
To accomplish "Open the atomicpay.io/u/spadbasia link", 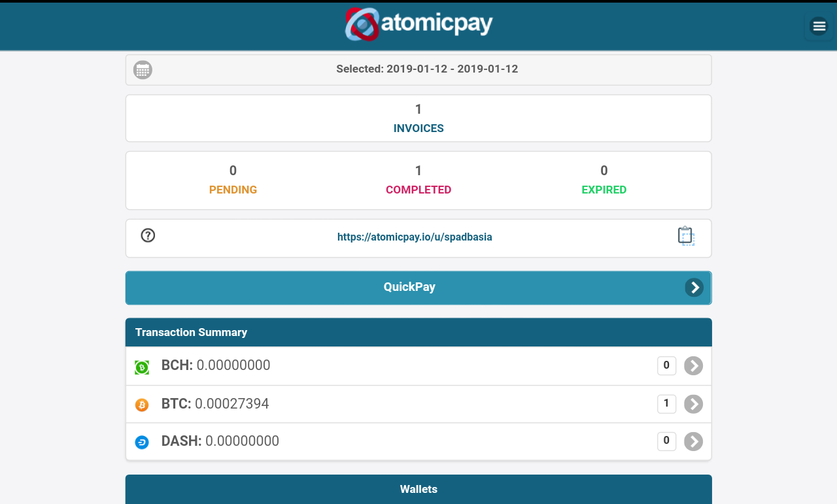I will click(x=415, y=237).
